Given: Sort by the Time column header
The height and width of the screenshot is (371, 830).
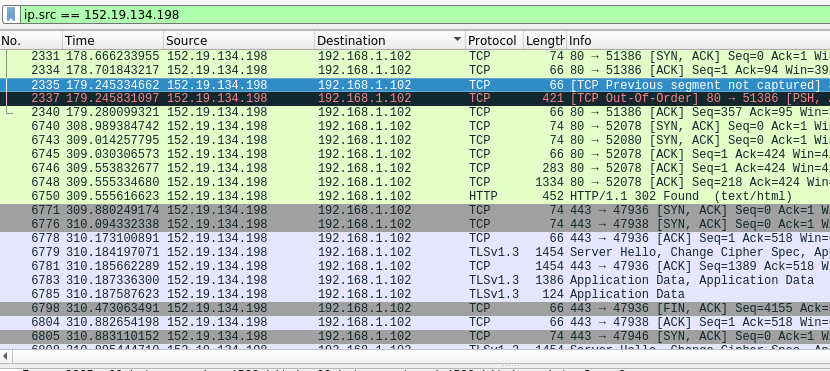Looking at the screenshot, I should pyautogui.click(x=113, y=41).
